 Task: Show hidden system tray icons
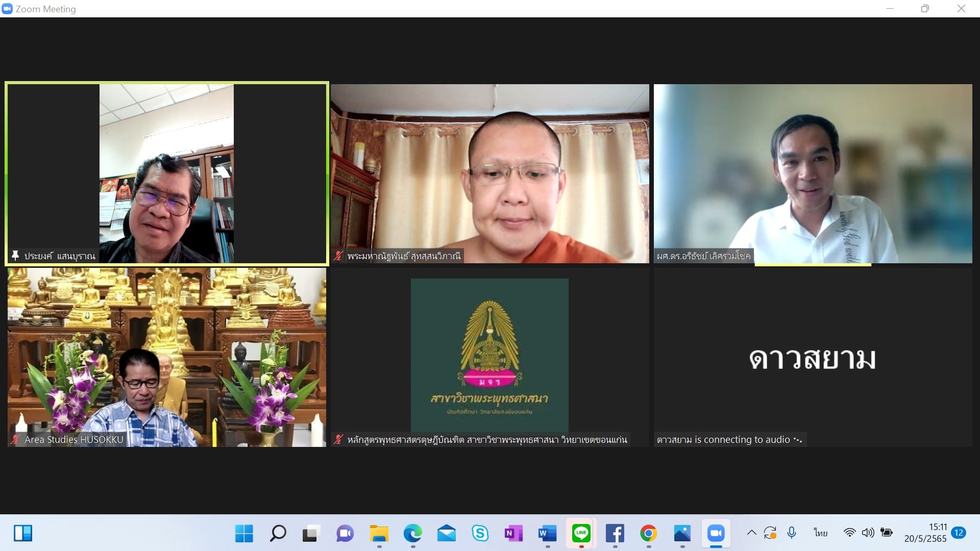pyautogui.click(x=751, y=533)
